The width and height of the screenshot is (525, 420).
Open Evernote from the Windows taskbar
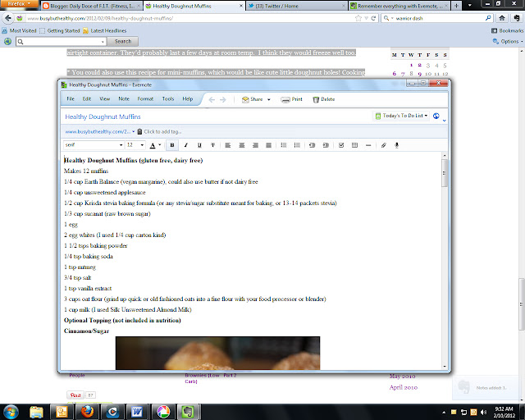tap(189, 412)
